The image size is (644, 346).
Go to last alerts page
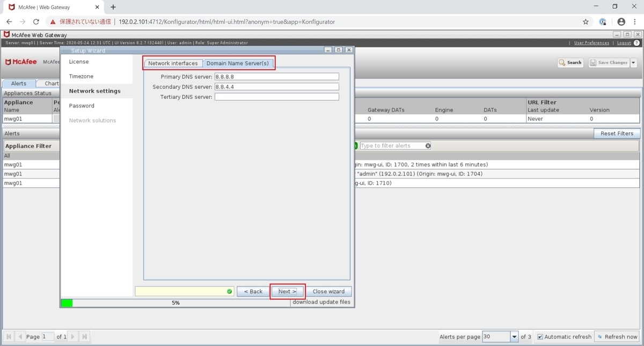(84, 337)
